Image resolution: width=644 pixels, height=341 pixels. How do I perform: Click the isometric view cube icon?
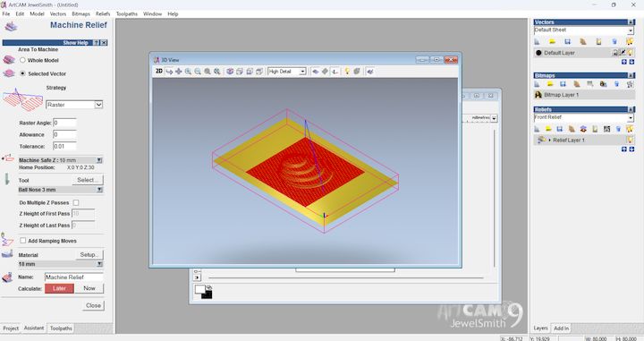230,71
